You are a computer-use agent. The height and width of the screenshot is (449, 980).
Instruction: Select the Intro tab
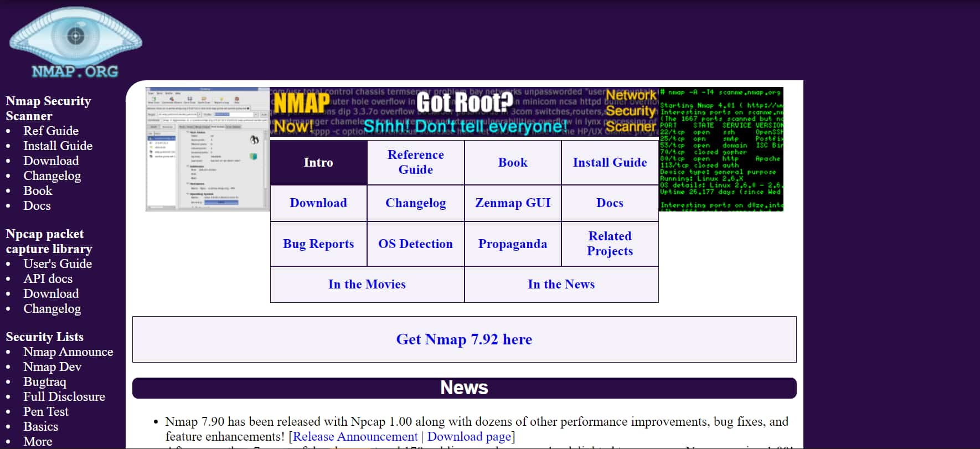(318, 162)
